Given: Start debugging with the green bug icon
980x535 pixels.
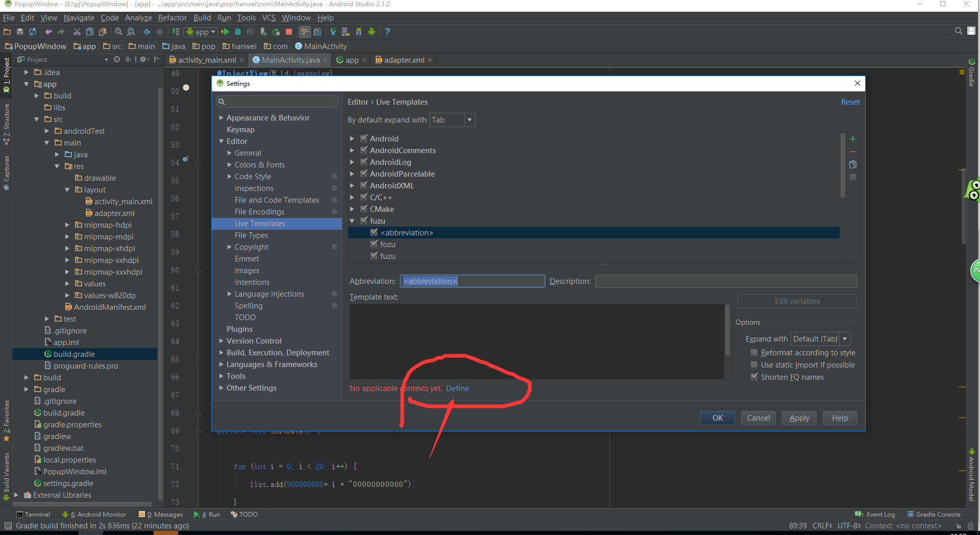Looking at the screenshot, I should click(x=238, y=32).
